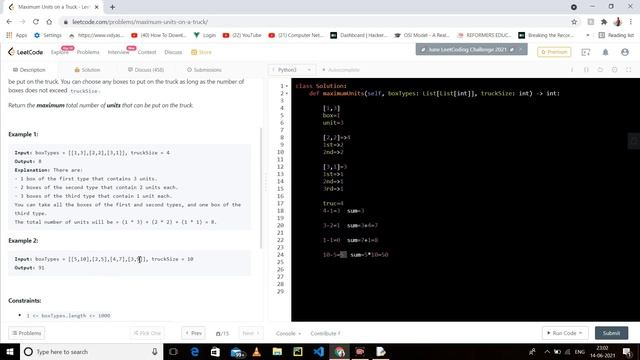Open the Reading list
Viewport: 640px width, 360px height.
(x=616, y=35)
